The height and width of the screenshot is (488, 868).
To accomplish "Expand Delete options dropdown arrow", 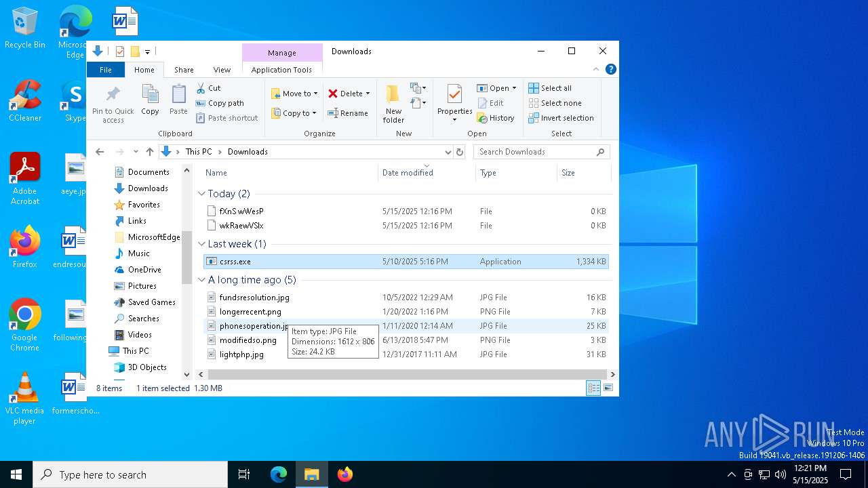I will pyautogui.click(x=368, y=94).
